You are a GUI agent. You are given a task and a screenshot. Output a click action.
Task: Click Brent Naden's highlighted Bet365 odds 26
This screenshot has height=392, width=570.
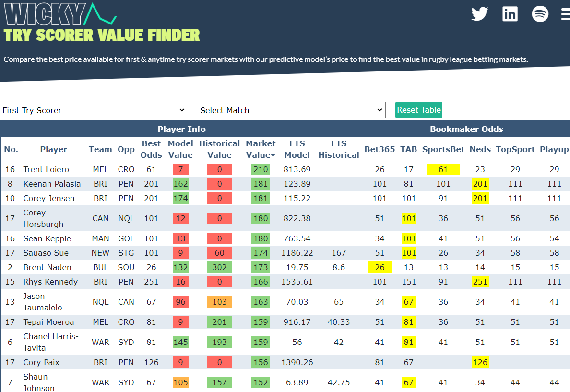pos(380,267)
